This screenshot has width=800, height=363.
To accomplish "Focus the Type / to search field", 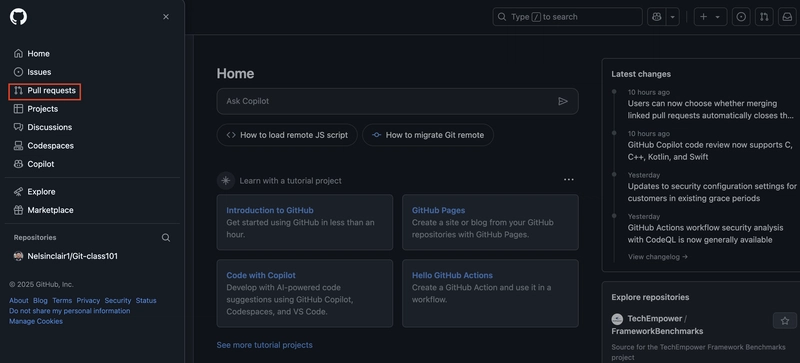I will pos(567,17).
